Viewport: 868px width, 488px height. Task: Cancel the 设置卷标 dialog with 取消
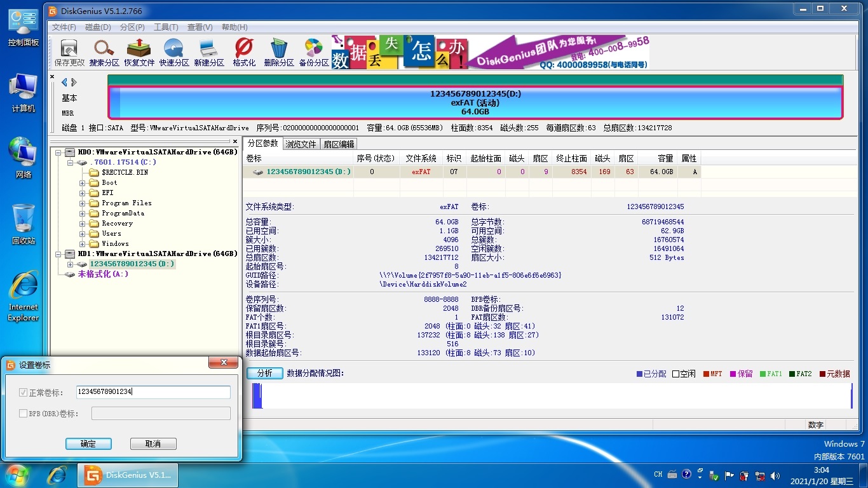[x=153, y=444]
